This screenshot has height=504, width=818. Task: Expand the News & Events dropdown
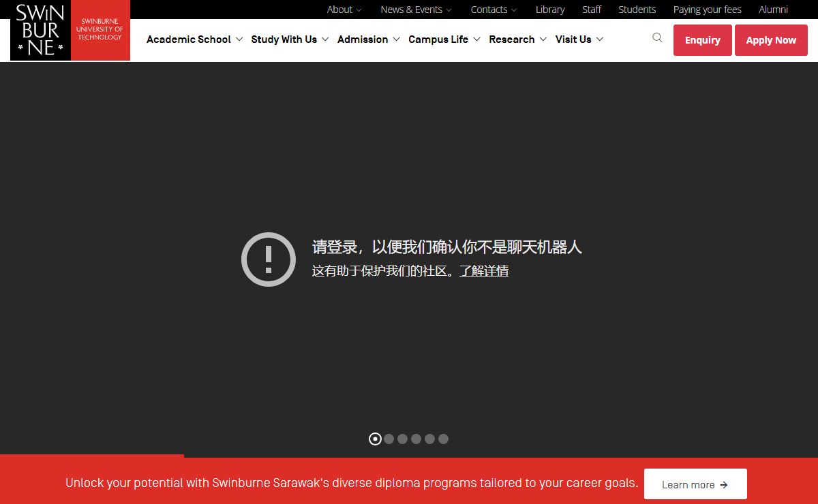coord(416,10)
